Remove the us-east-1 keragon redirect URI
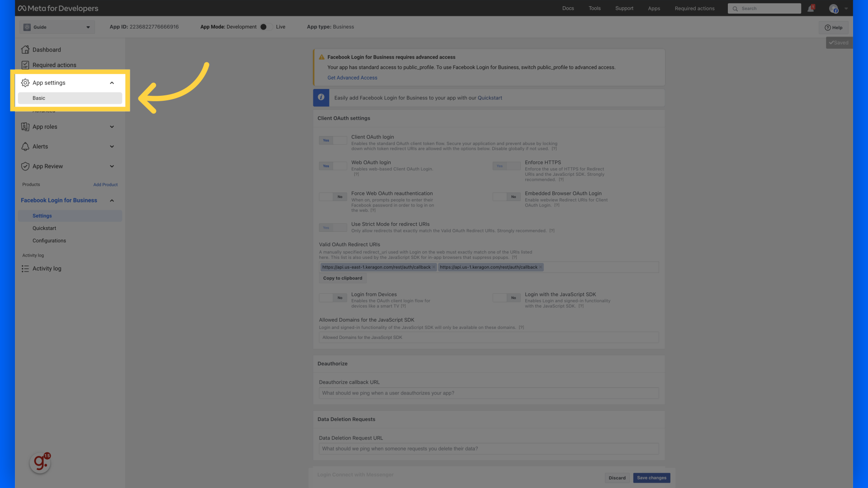Image resolution: width=868 pixels, height=488 pixels. pyautogui.click(x=434, y=267)
